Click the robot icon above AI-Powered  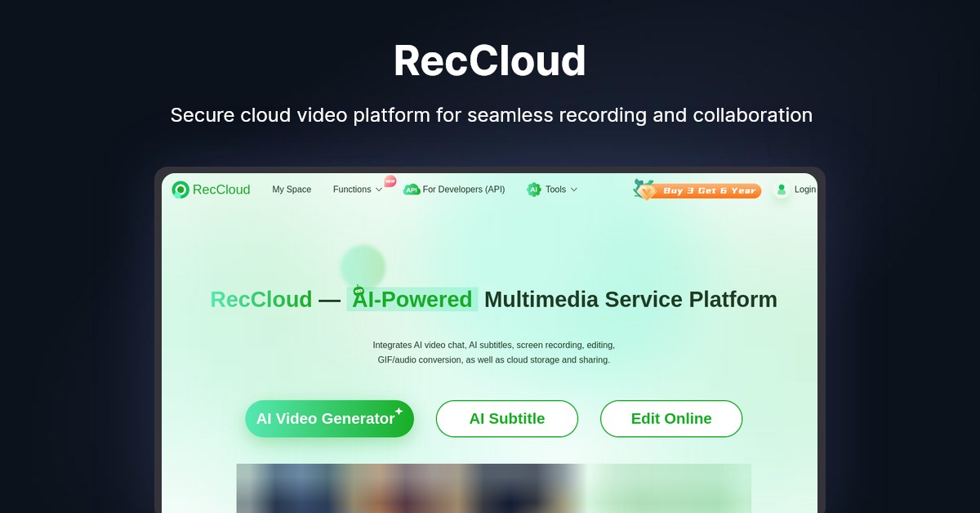tap(359, 290)
